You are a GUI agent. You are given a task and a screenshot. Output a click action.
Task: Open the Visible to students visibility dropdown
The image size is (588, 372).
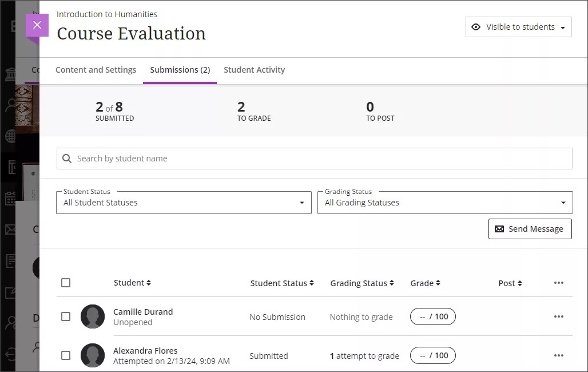pyautogui.click(x=518, y=27)
